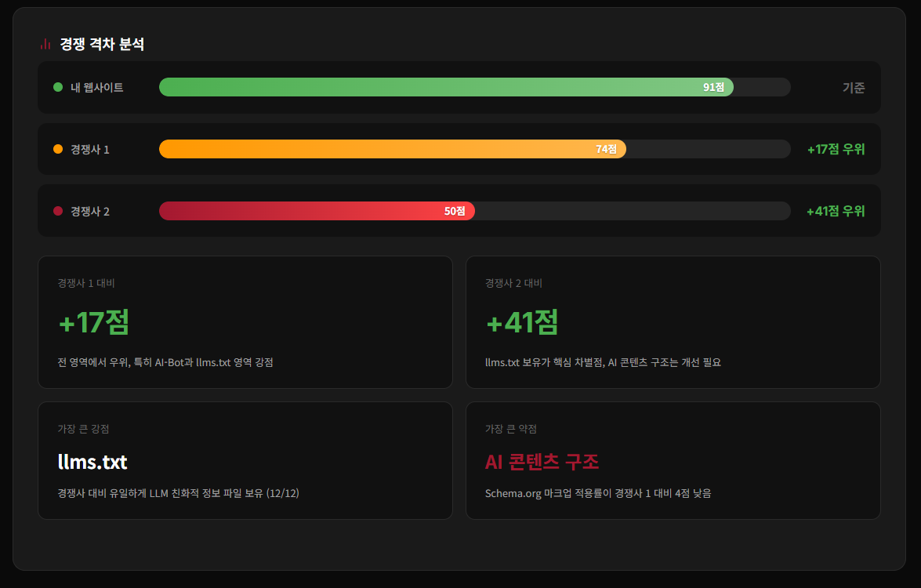Click the orange dot next to 경쟁사 1

(58, 149)
